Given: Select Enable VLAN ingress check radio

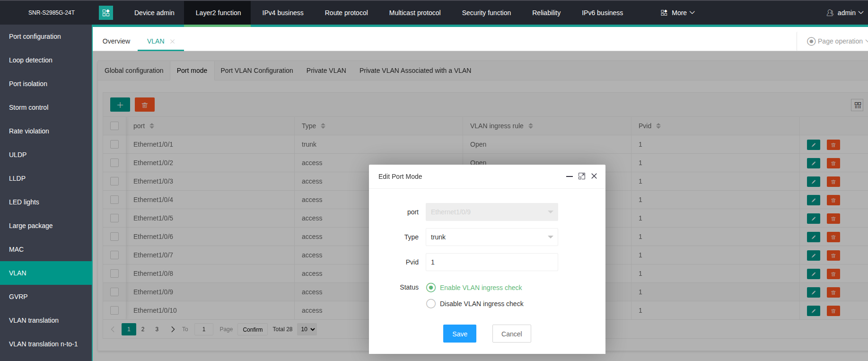Looking at the screenshot, I should [431, 288].
